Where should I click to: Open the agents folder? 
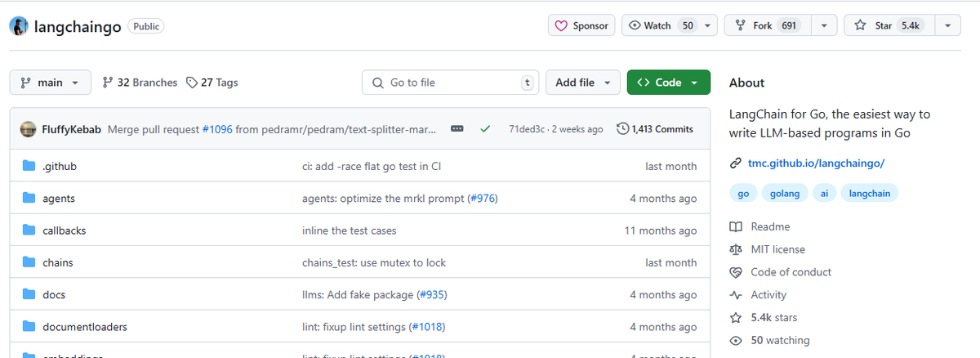(59, 198)
